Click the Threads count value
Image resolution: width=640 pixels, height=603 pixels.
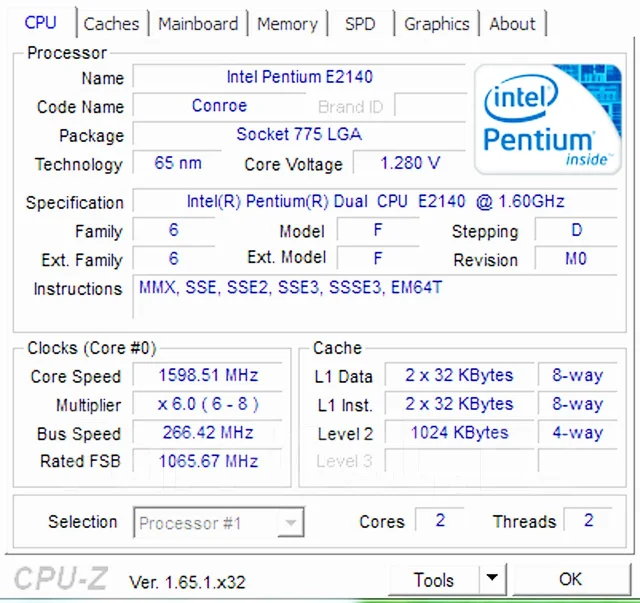pyautogui.click(x=588, y=520)
